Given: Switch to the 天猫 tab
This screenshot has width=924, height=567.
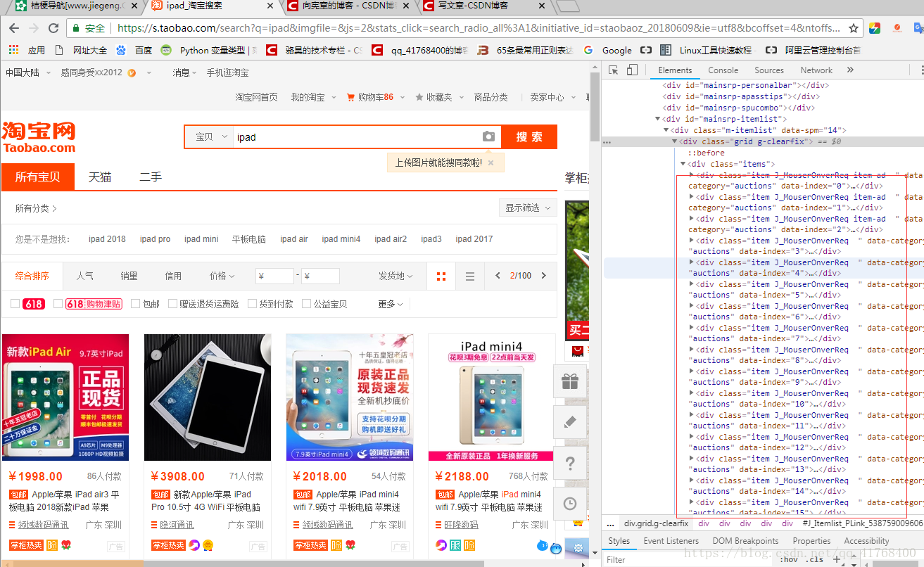Looking at the screenshot, I should [x=100, y=177].
